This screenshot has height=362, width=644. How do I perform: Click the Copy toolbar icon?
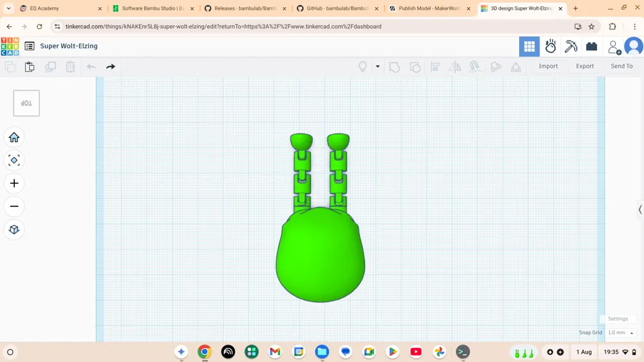10,66
